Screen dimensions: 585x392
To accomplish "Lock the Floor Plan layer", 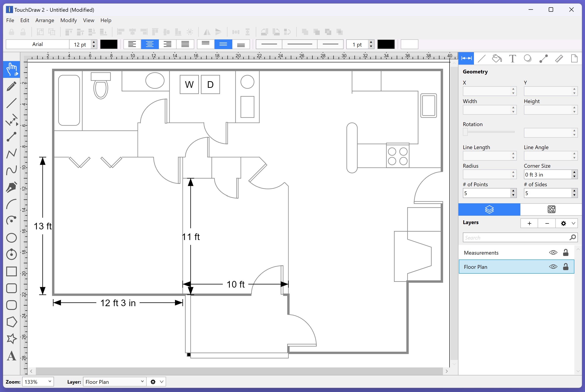I will click(x=566, y=267).
